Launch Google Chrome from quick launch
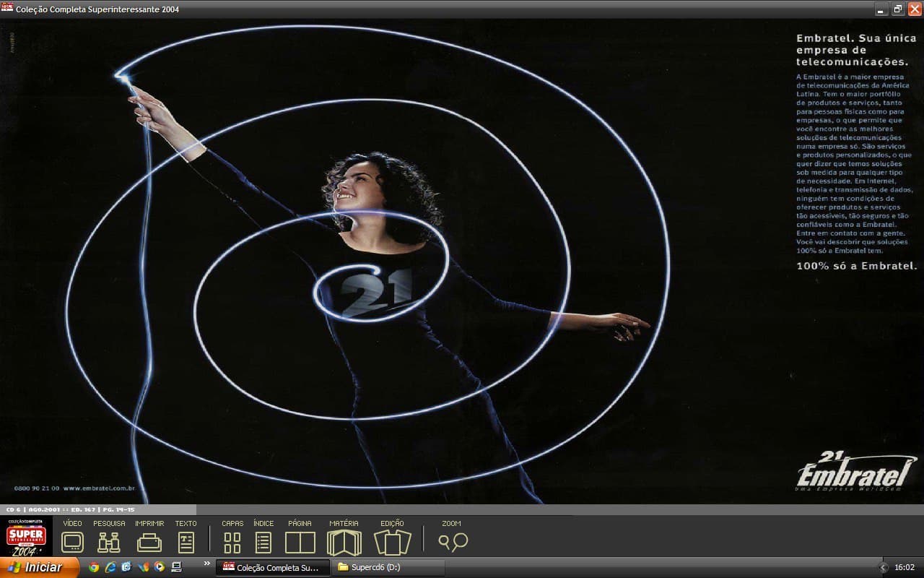The image size is (924, 578). (94, 567)
